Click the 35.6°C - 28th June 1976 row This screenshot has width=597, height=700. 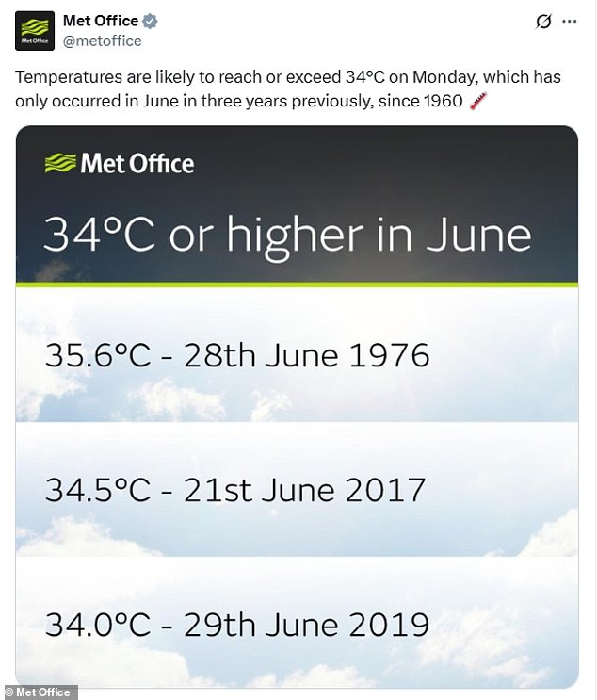click(297, 355)
